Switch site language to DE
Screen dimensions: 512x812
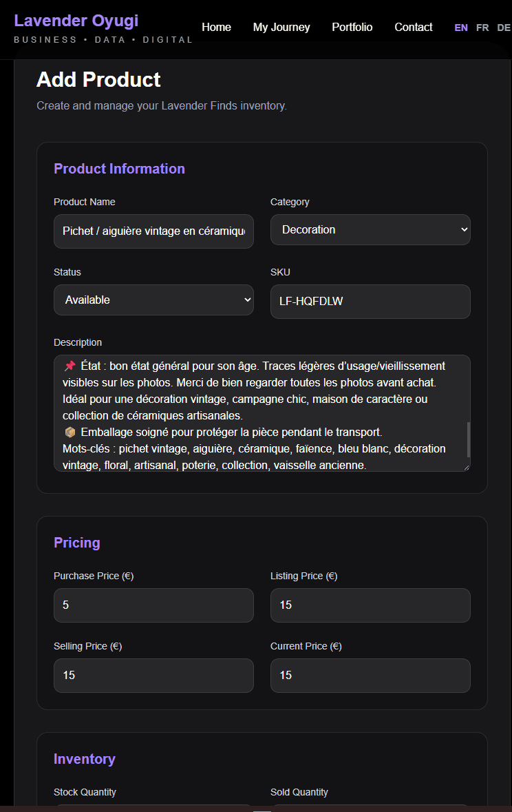coord(503,28)
